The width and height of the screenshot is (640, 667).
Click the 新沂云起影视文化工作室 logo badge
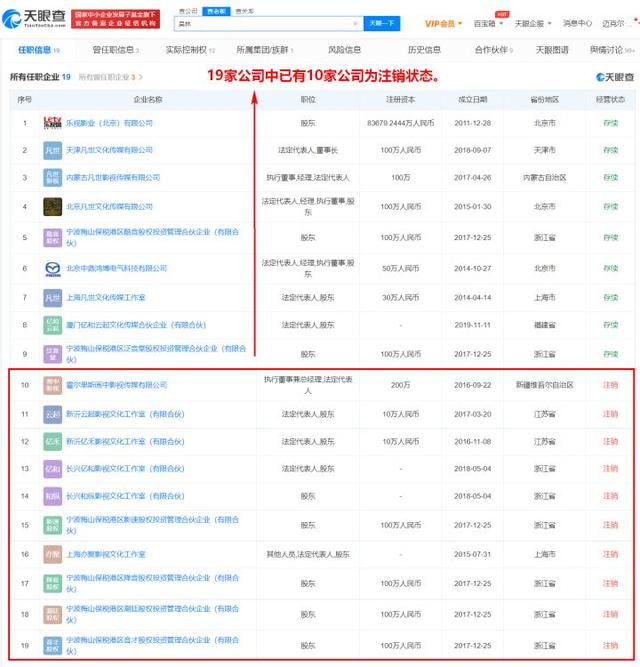[53, 413]
